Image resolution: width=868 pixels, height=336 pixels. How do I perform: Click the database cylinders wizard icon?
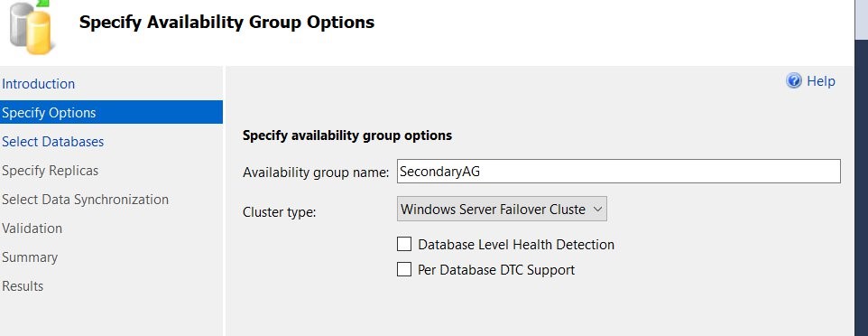tap(31, 28)
